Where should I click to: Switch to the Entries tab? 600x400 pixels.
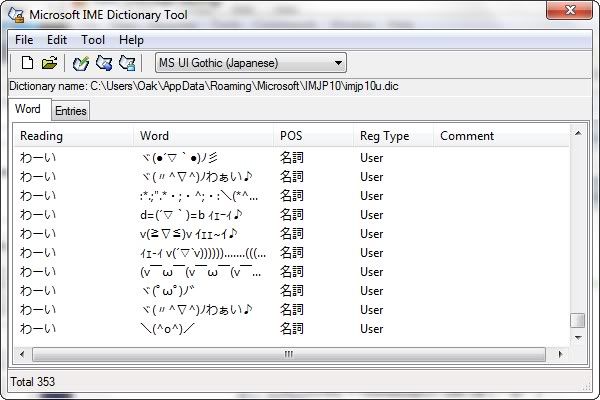(x=71, y=111)
